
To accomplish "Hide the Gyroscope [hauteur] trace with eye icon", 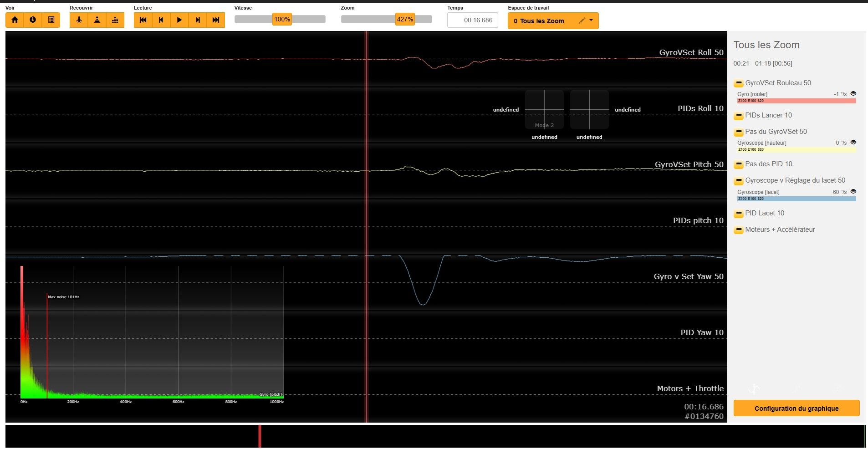I will 853,142.
